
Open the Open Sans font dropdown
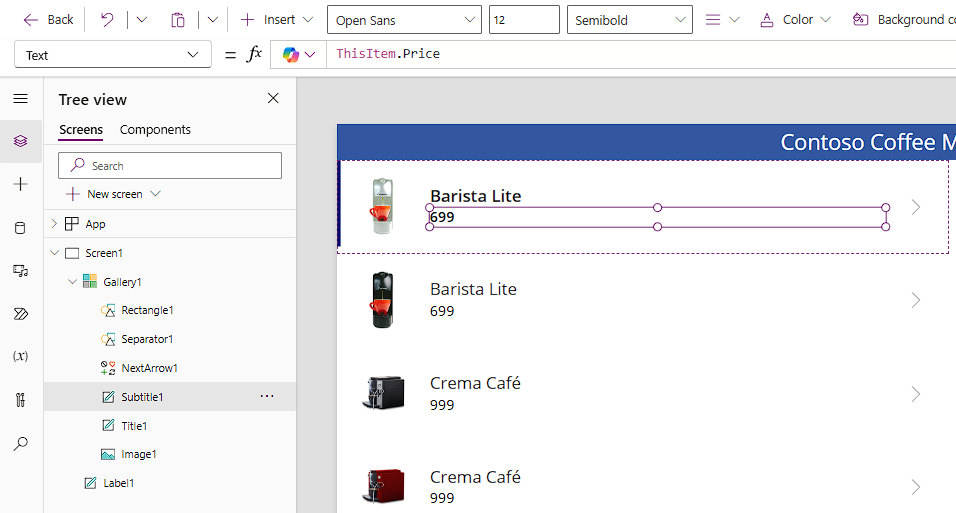coord(404,20)
